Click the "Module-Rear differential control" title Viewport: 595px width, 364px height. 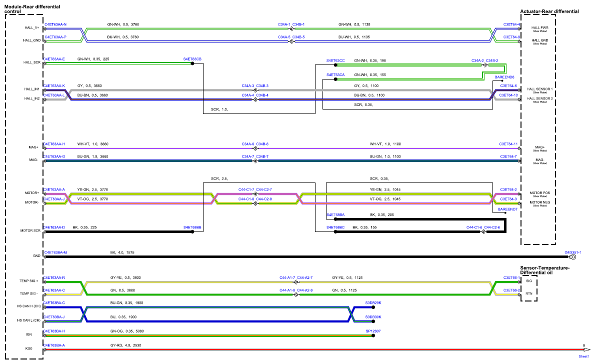point(32,9)
